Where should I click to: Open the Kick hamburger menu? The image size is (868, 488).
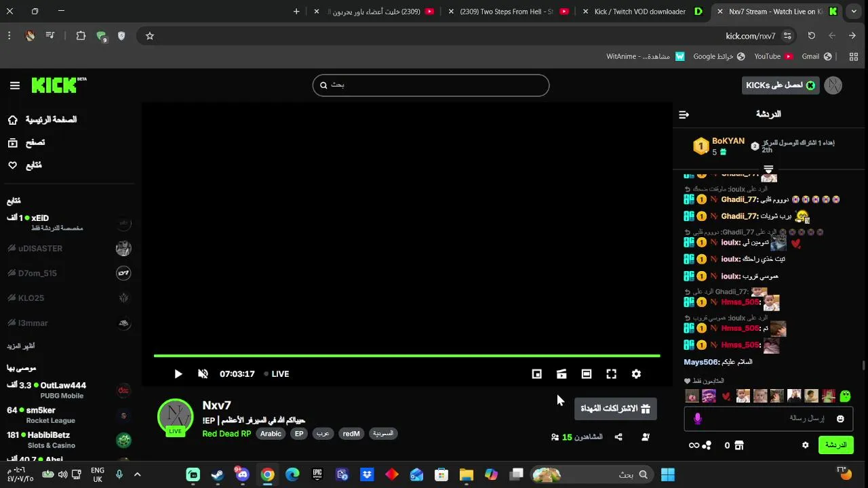pos(15,85)
